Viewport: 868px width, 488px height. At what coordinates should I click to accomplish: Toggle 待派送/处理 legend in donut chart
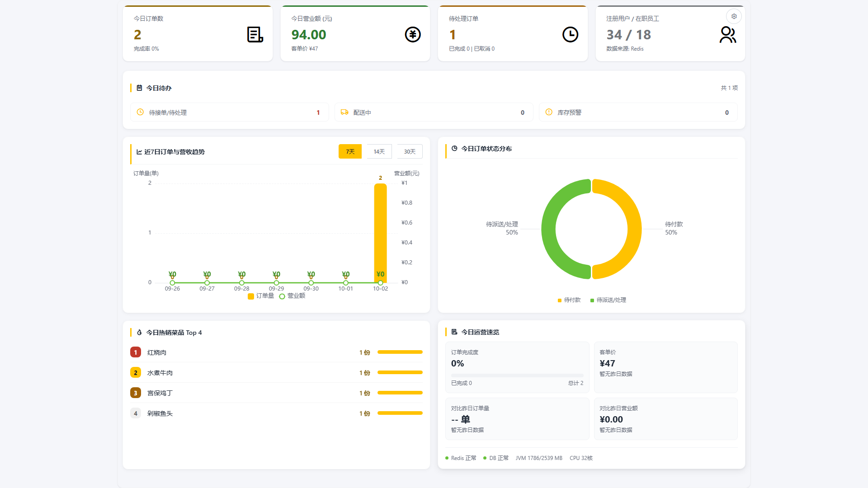tap(608, 300)
